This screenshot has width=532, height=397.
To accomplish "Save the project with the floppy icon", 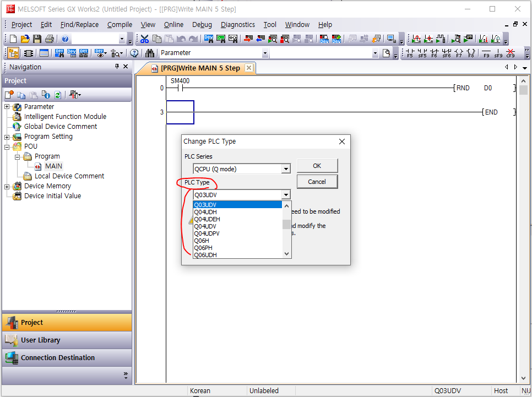I will (x=37, y=39).
